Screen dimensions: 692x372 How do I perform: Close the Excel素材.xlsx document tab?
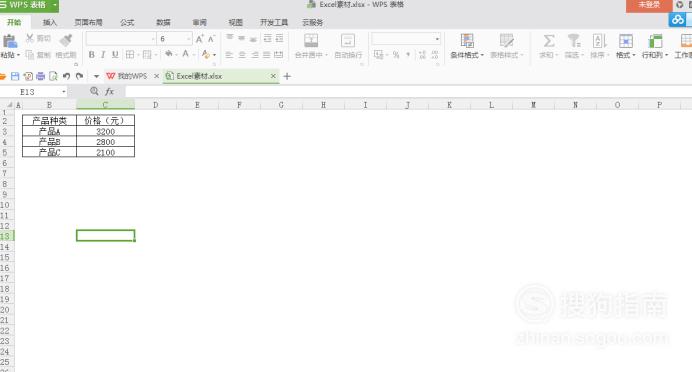tap(273, 76)
